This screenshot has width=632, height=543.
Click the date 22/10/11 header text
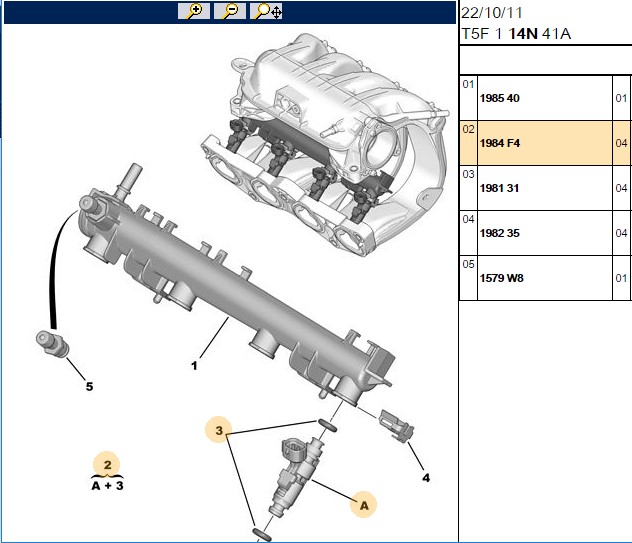coord(491,13)
